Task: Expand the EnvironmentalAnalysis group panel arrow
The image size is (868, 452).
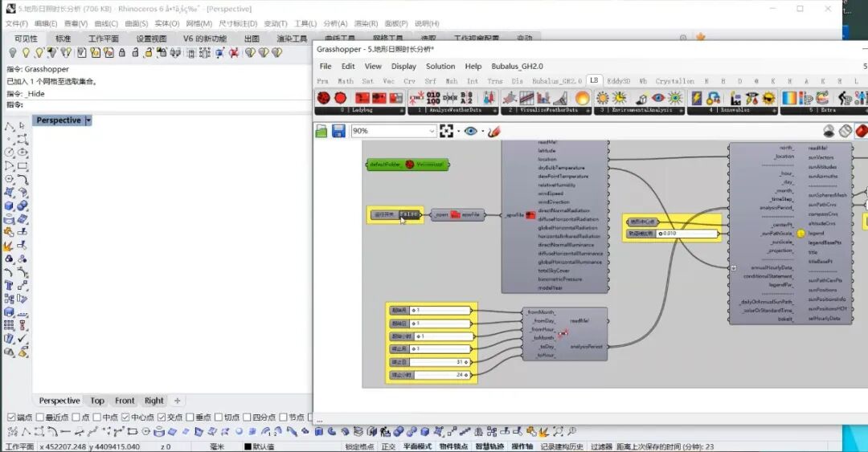Action: tap(682, 111)
